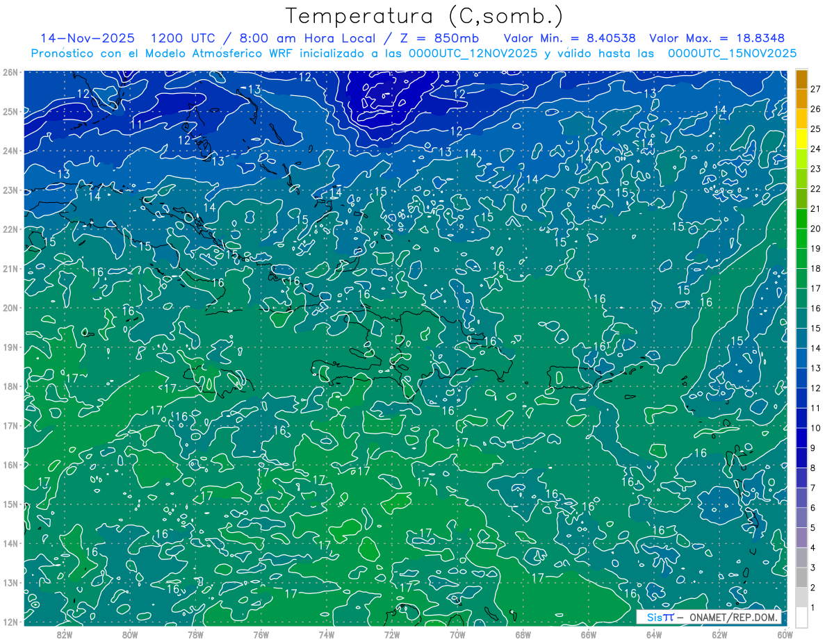
Task: Click the 80W longitude label
Action: [130, 634]
